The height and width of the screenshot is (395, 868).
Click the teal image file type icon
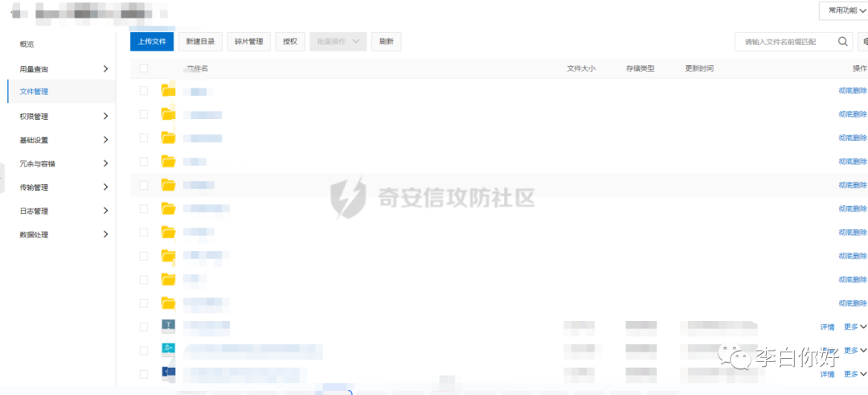(168, 350)
